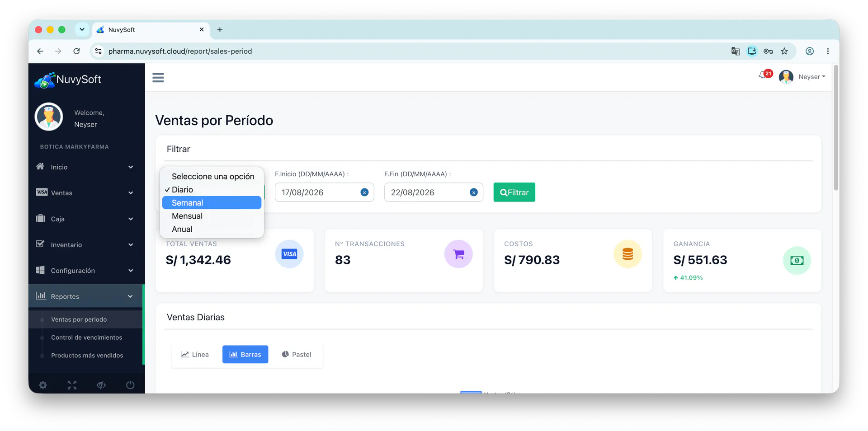
Task: Expand the Caja sidebar menu
Action: [x=85, y=219]
